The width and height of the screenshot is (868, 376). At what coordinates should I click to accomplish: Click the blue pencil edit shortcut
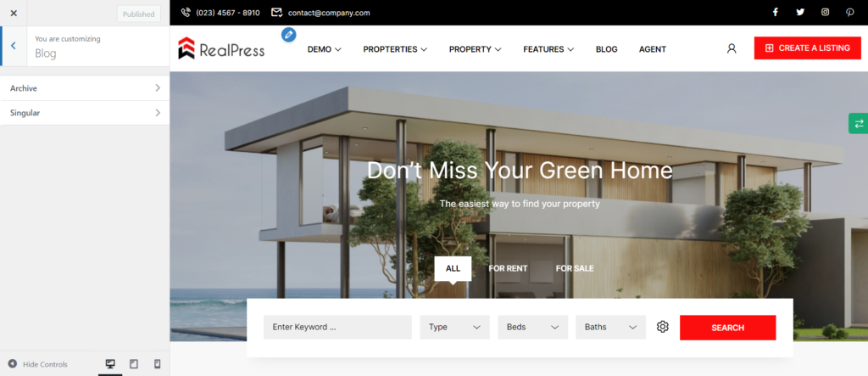coord(288,35)
